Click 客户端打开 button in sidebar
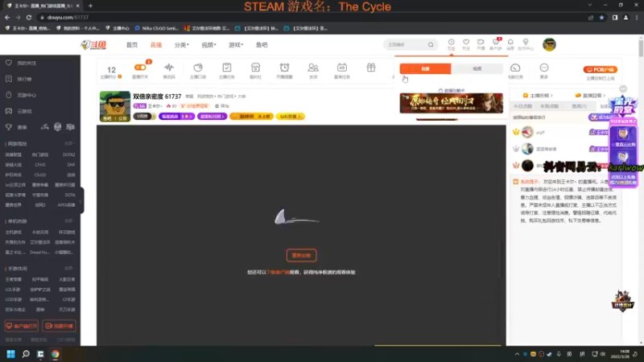Screen dimensions: 644x362 tap(22, 326)
